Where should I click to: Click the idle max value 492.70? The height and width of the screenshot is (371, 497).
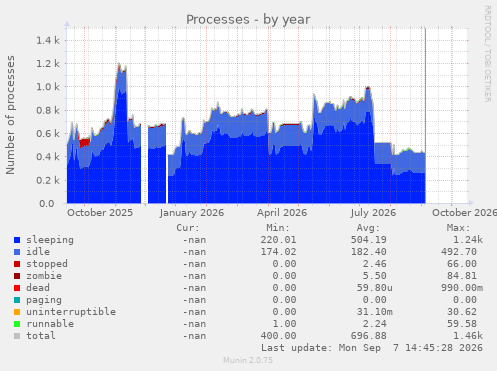(x=459, y=252)
